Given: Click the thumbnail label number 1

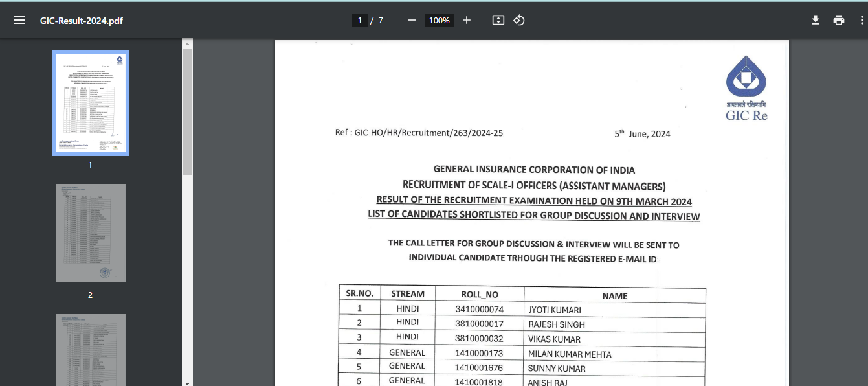Looking at the screenshot, I should (x=90, y=165).
